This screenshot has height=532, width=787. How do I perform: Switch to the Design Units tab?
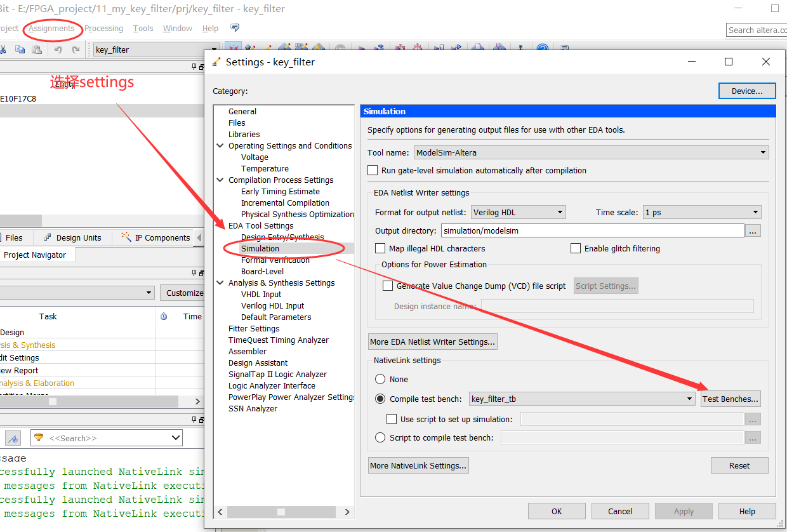click(72, 237)
